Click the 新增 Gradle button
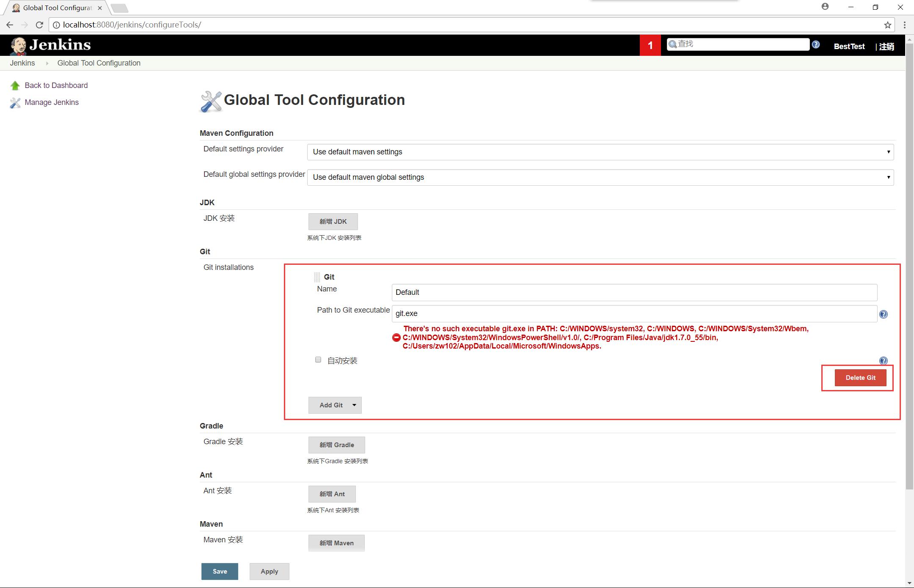The height and width of the screenshot is (588, 914). tap(337, 445)
